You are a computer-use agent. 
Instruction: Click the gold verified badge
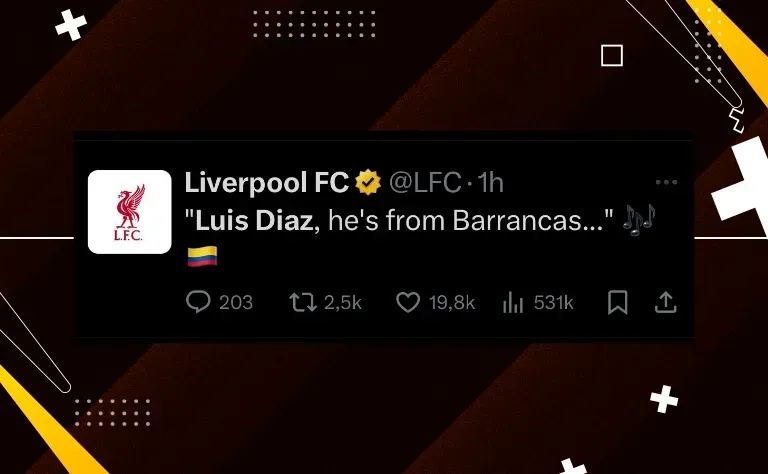click(x=368, y=182)
